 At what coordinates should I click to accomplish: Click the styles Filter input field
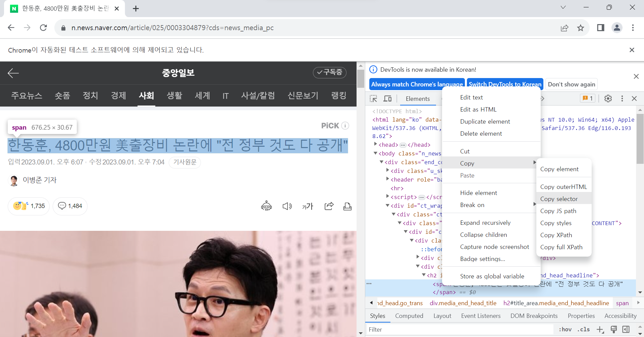pos(460,330)
